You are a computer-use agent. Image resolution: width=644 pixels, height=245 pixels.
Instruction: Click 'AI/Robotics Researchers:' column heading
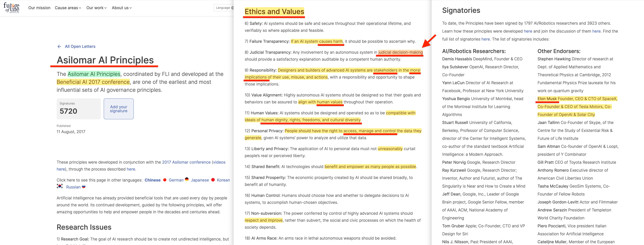474,51
